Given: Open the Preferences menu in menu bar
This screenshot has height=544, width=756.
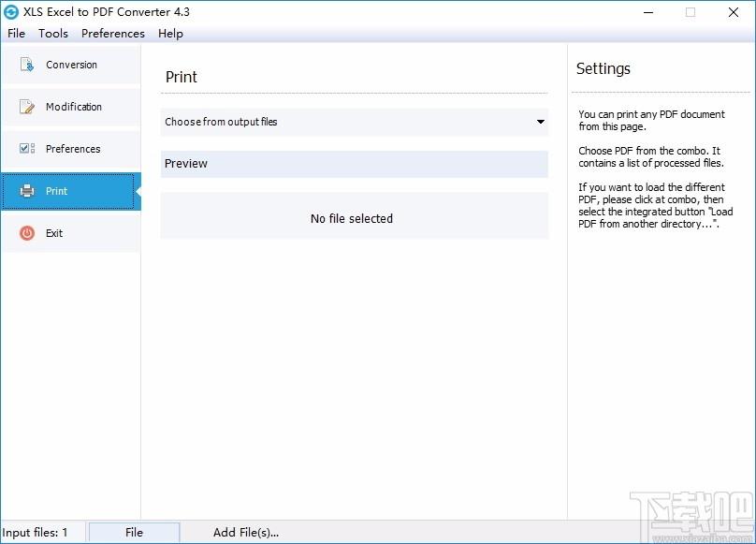Looking at the screenshot, I should pos(113,34).
